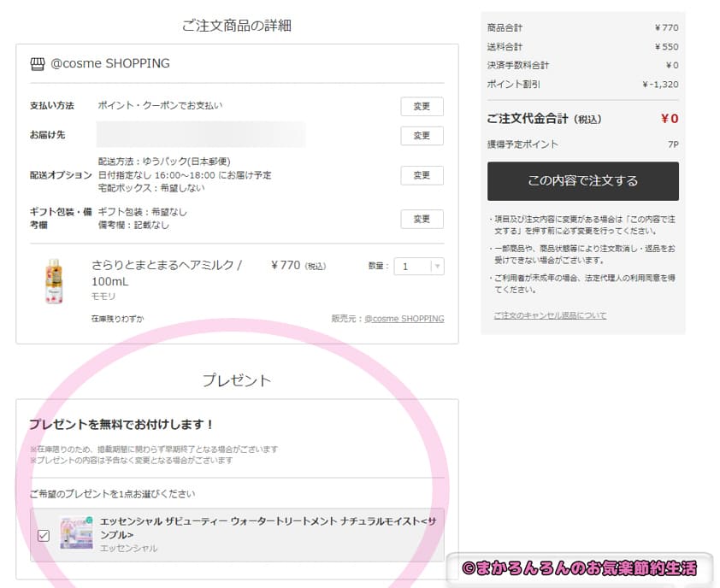Viewport: 720px width, 588px height.
Task: Click the @cosme SHOPPING store icon
Action: pos(38,64)
